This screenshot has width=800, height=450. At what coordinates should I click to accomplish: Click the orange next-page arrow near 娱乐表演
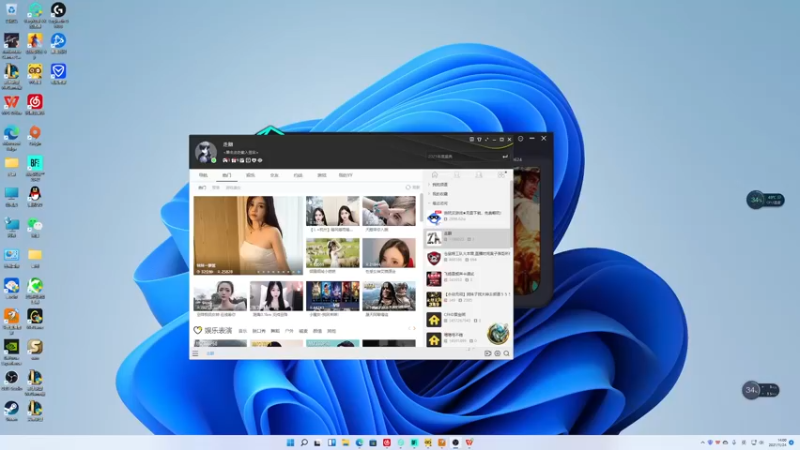414,329
